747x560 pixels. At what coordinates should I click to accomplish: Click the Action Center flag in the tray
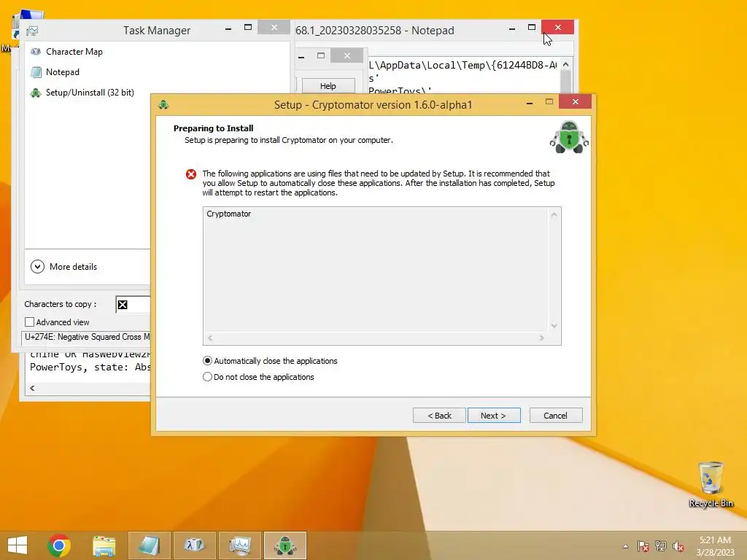coord(643,545)
